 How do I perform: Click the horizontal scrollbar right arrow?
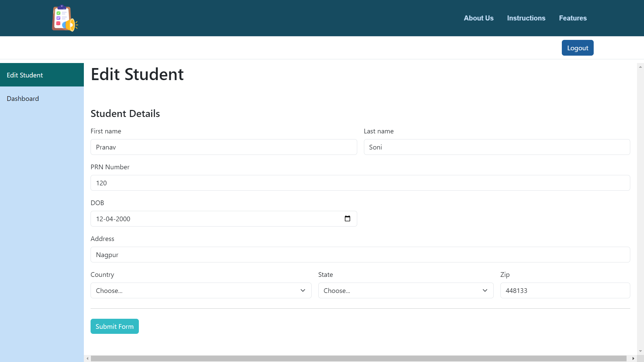coord(633,358)
